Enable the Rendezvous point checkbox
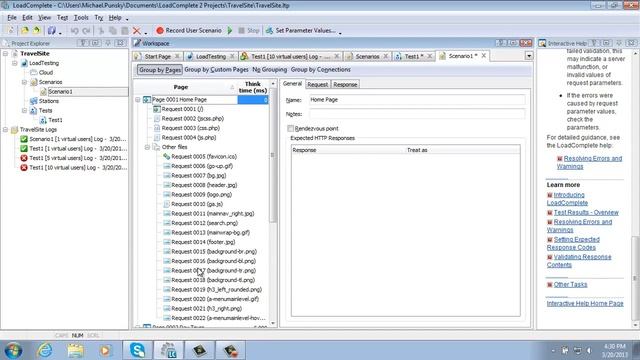Screen dimensions: 640x360 tap(291, 129)
